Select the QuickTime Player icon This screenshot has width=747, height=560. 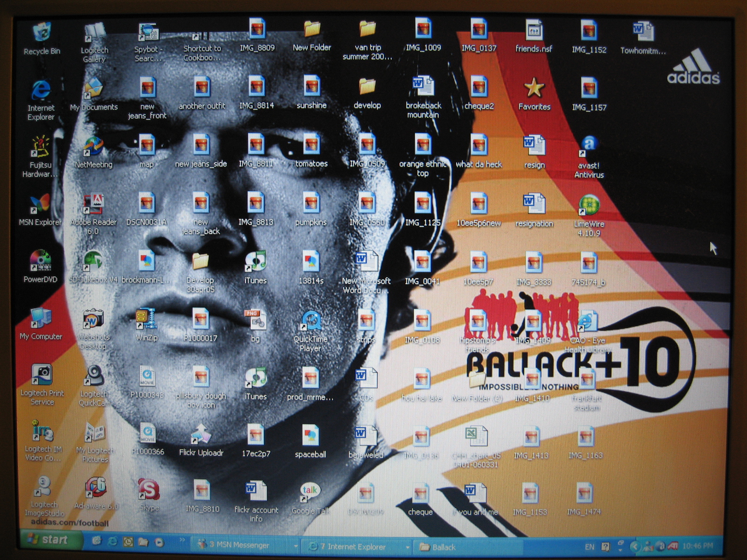[x=310, y=321]
